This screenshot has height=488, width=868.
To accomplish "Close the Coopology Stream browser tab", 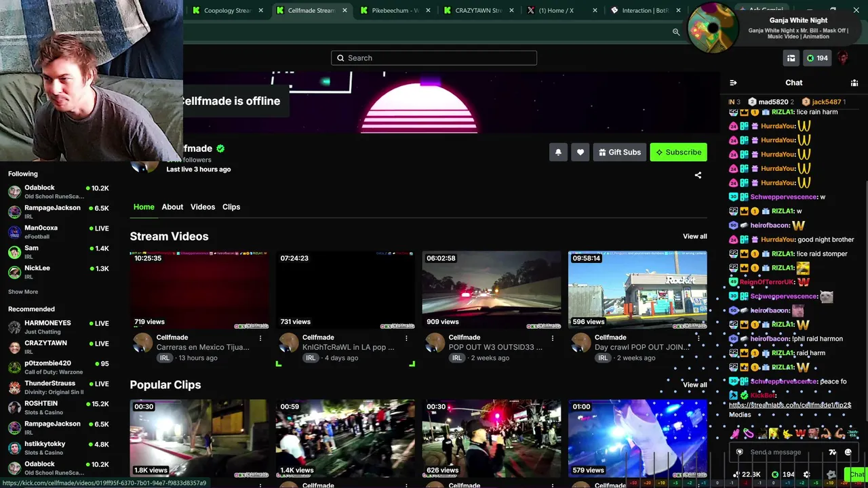I will tap(261, 11).
